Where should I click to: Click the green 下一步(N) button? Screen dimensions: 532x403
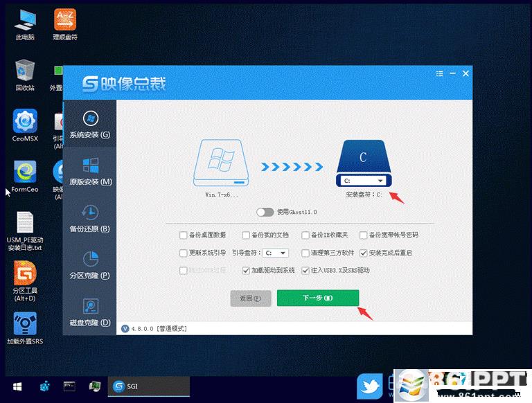(318, 298)
